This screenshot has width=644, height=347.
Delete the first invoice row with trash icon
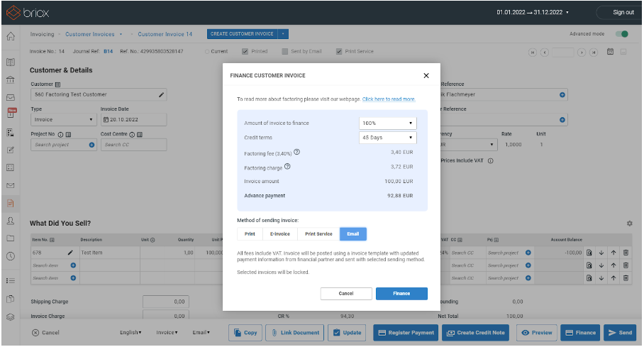[x=626, y=252]
